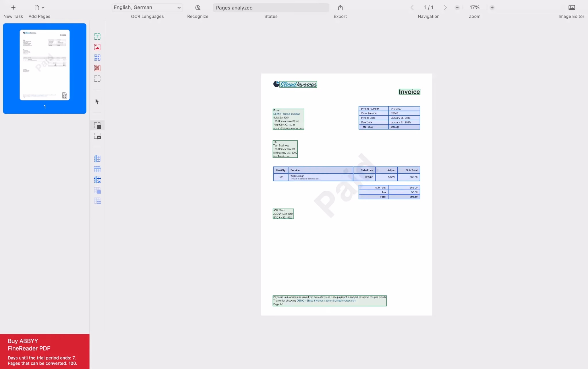Click document icon on page thumbnail
The image size is (588, 369).
click(x=65, y=95)
